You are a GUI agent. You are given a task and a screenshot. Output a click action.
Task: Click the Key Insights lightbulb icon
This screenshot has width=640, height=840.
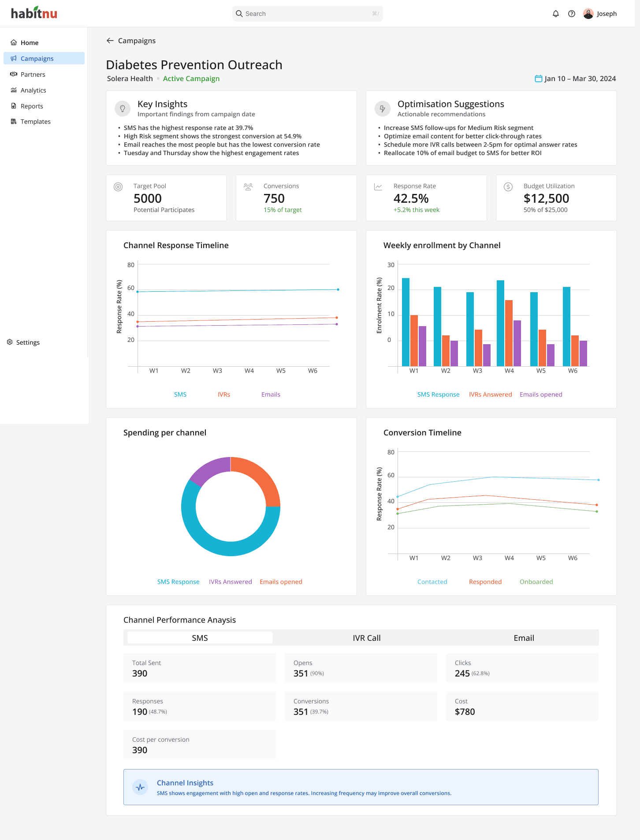point(123,108)
